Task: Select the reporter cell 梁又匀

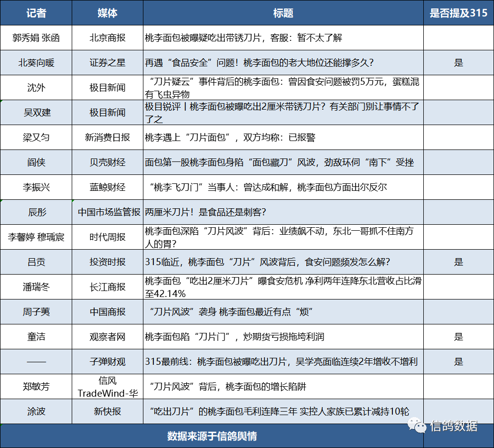Action: point(36,138)
